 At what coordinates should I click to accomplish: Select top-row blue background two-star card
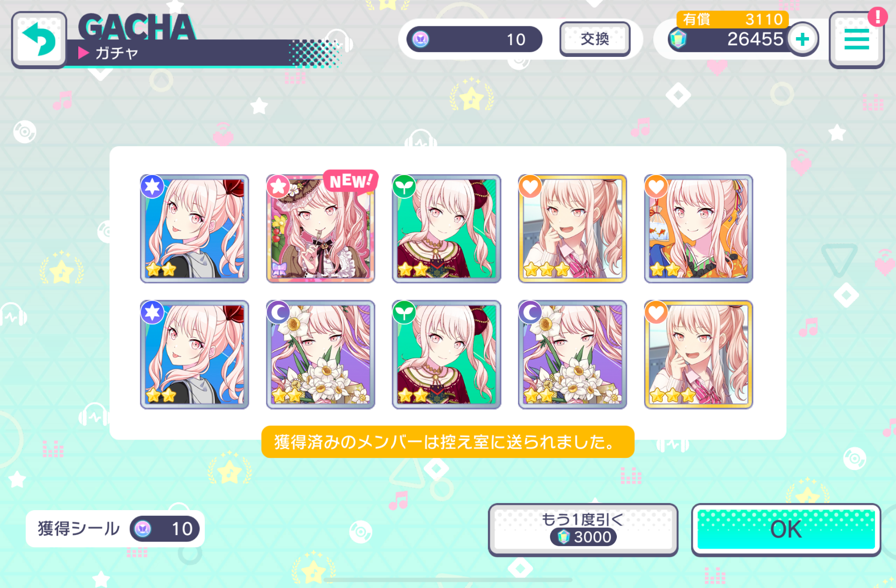(195, 228)
